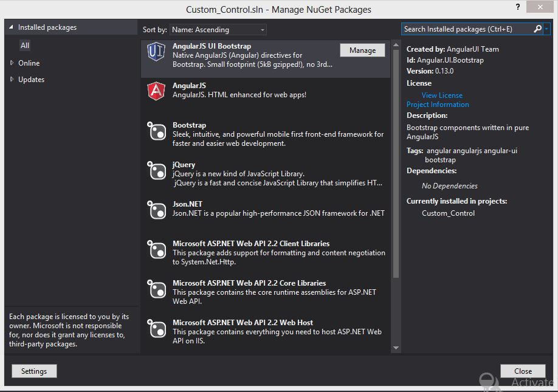This screenshot has width=558, height=392.
Task: Select the All category item
Action: pos(25,46)
